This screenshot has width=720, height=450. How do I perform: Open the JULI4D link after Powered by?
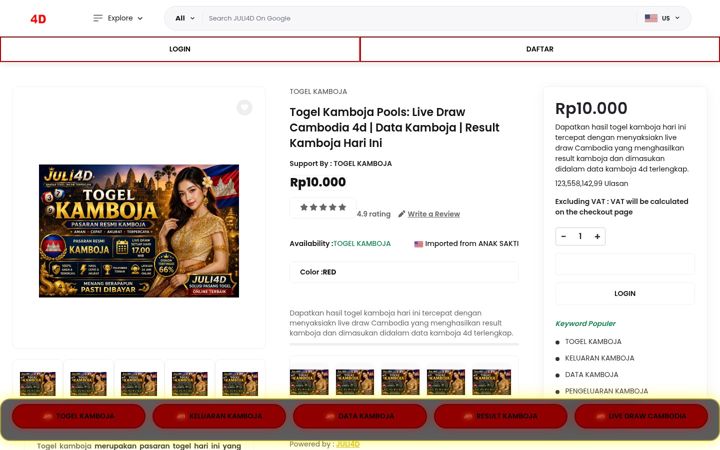[348, 444]
